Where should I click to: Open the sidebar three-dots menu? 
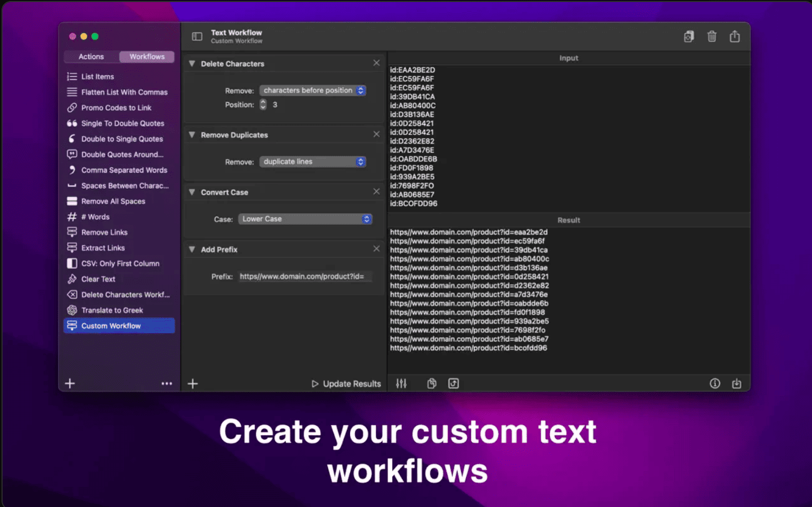(167, 384)
